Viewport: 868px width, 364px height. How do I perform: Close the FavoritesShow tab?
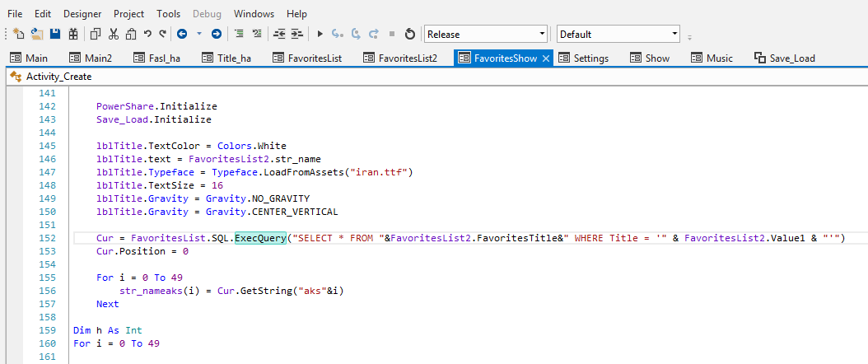click(546, 58)
